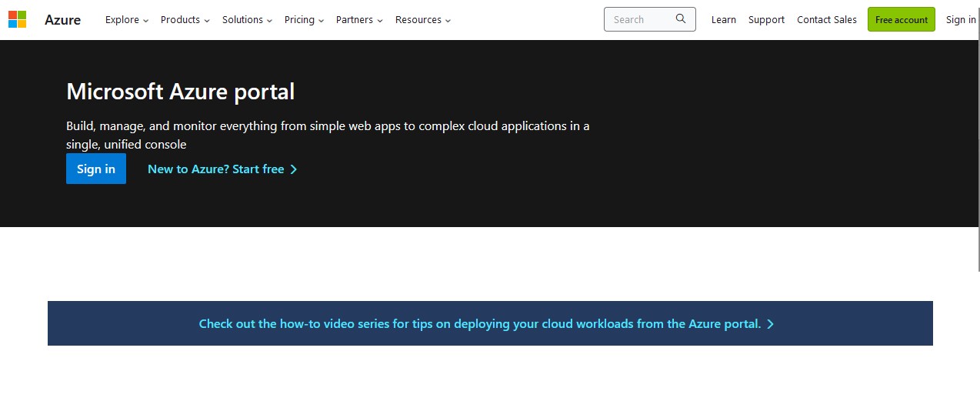
Task: Open the how-to video series banner link
Action: tap(486, 324)
